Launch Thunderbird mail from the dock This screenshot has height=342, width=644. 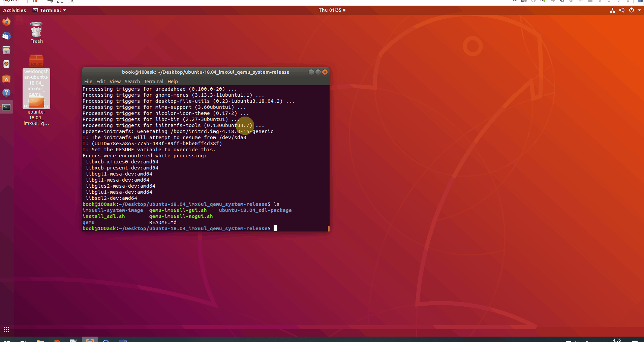click(6, 36)
